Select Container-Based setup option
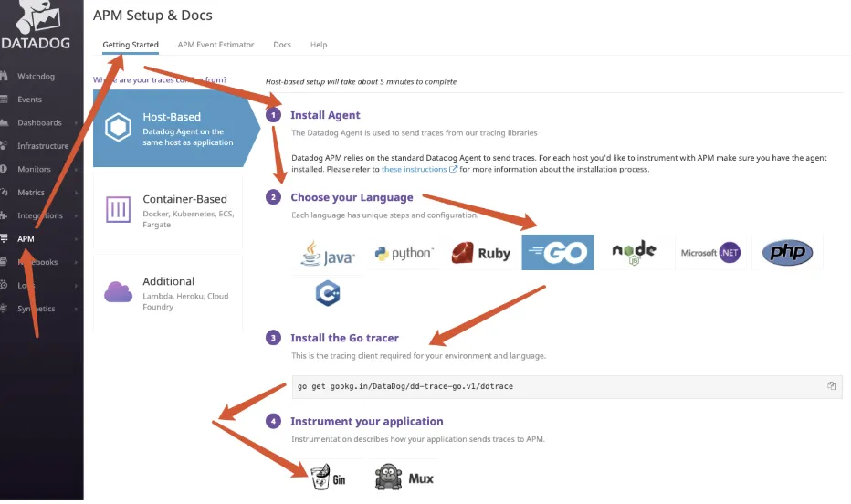851x504 pixels. point(168,211)
